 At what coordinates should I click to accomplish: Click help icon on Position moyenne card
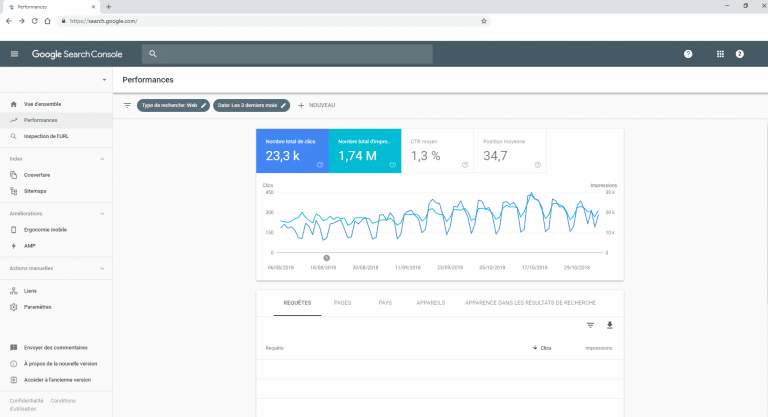click(537, 165)
